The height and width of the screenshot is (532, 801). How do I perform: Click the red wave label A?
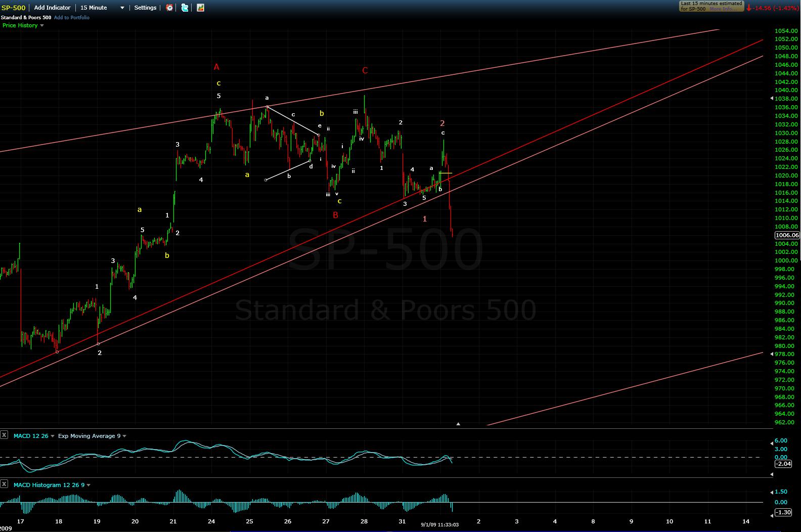coord(216,67)
